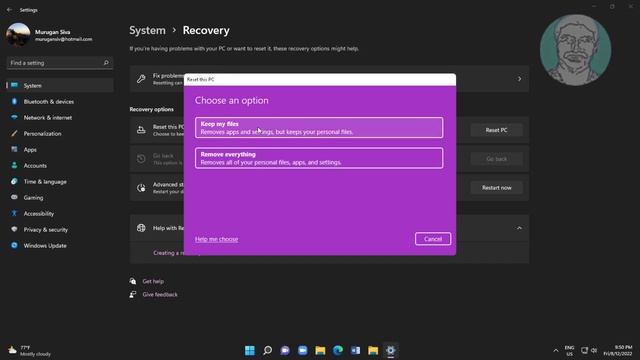Focus the Find a setting search box
This screenshot has width=640, height=360.
[60, 63]
